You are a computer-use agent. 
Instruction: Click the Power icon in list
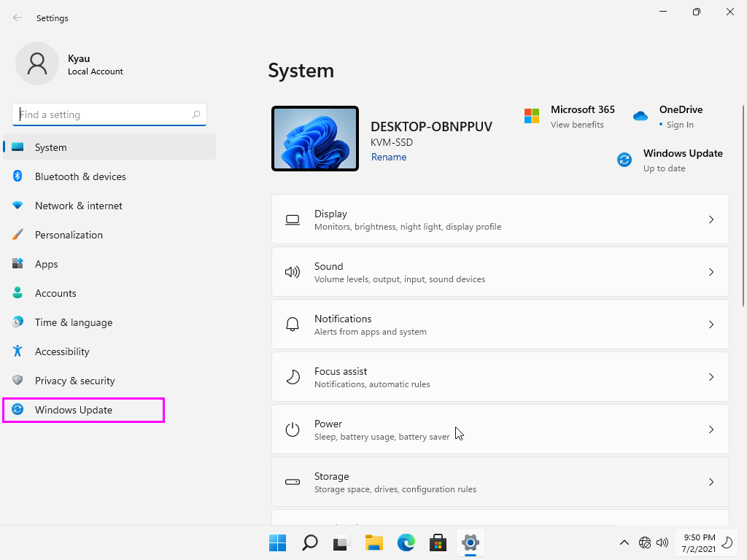pos(293,429)
